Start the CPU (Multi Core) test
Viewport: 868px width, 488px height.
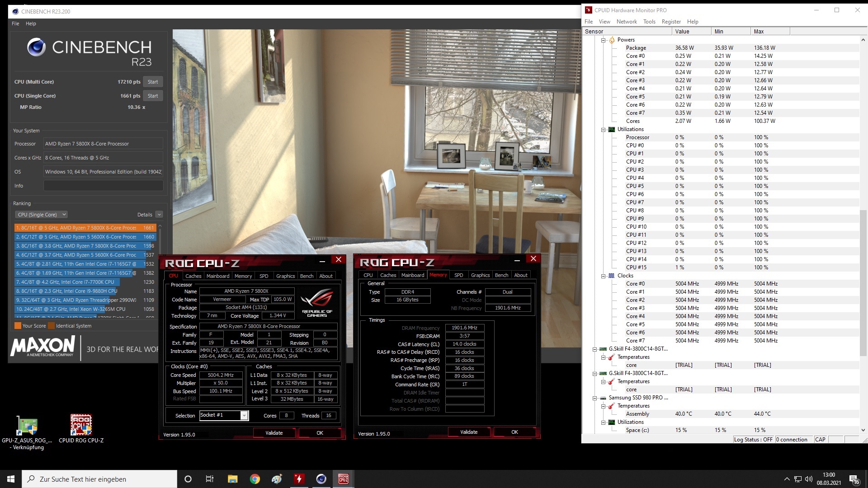click(153, 82)
